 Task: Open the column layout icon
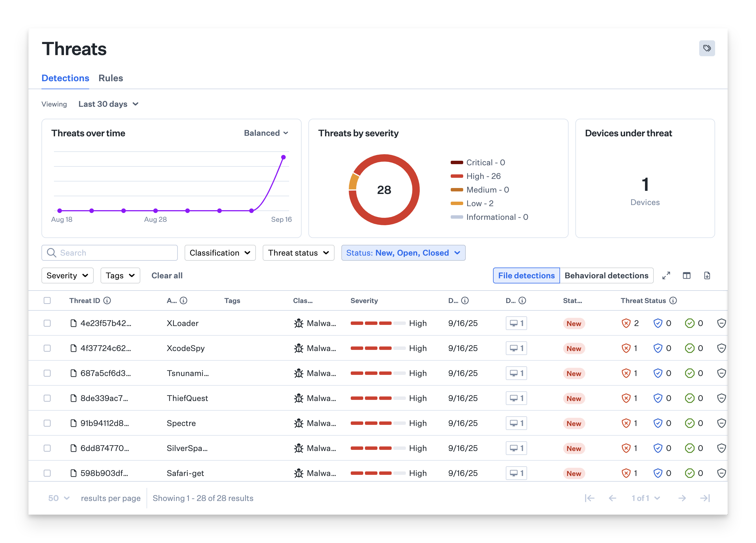686,276
